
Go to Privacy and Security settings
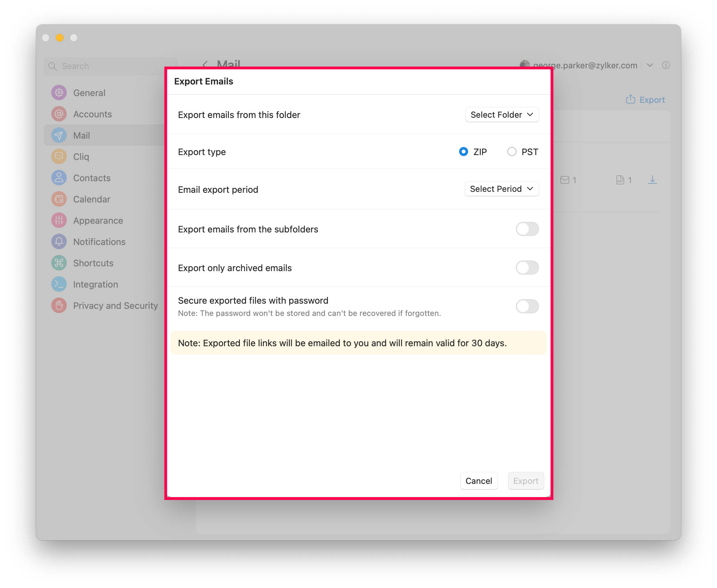[x=115, y=306]
